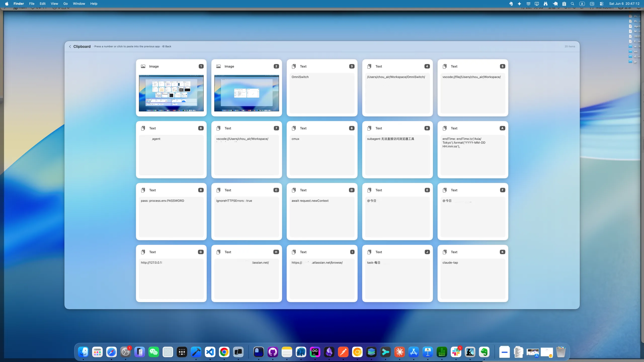Select the second Image clipboard item
The height and width of the screenshot is (362, 644).
[x=247, y=88]
